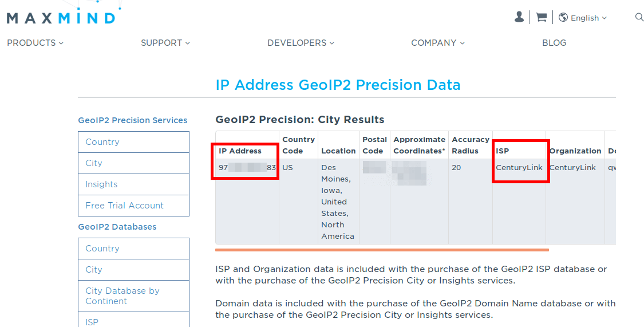Open City Database by Continent link

(x=133, y=296)
